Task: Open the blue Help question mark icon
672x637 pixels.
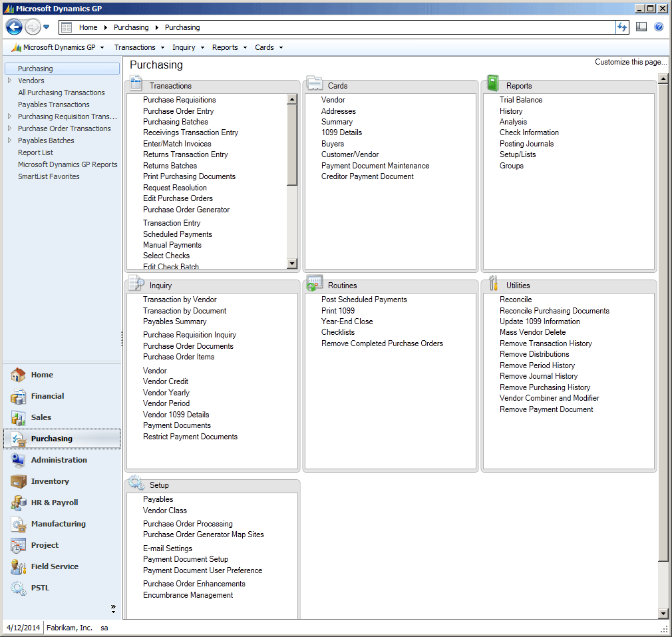Action: tap(659, 27)
